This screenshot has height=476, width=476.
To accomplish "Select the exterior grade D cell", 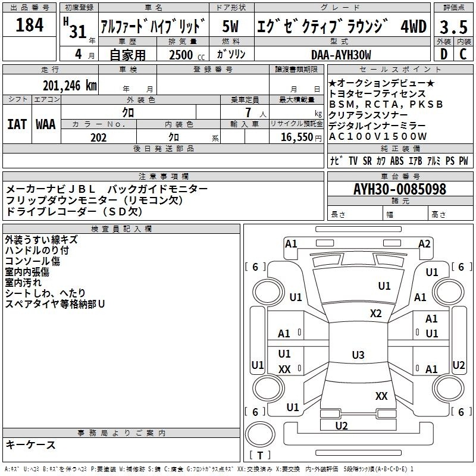I will 443,54.
